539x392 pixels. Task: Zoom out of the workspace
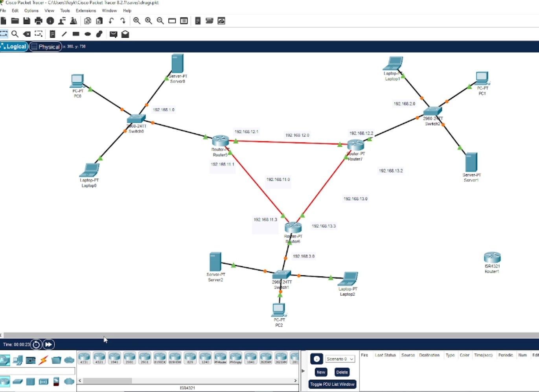(160, 21)
